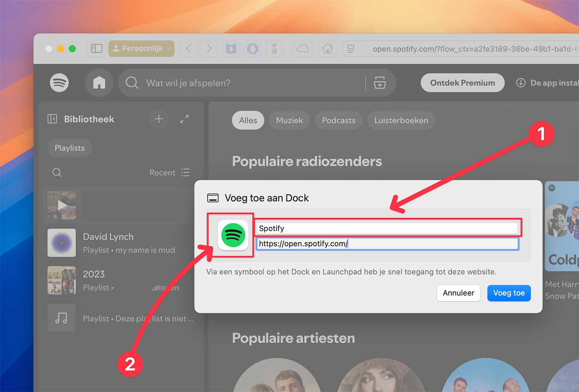579x392 pixels.
Task: Select the Alles filter tab
Action: pos(248,120)
